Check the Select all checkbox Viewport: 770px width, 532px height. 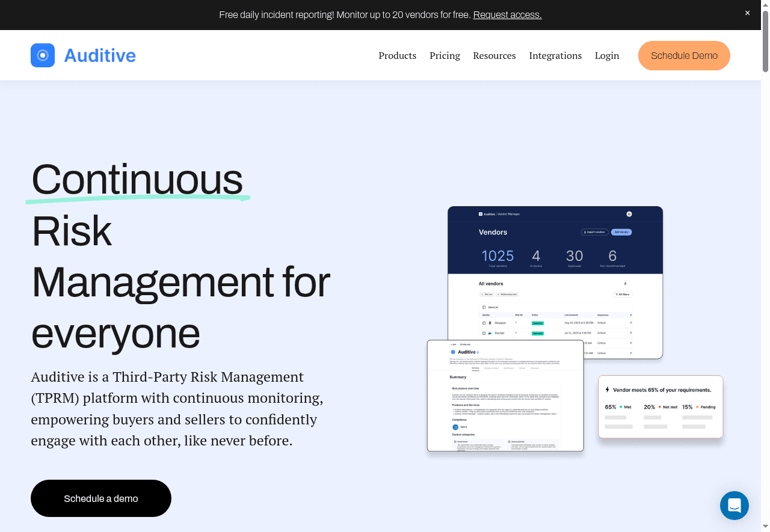[x=484, y=307]
